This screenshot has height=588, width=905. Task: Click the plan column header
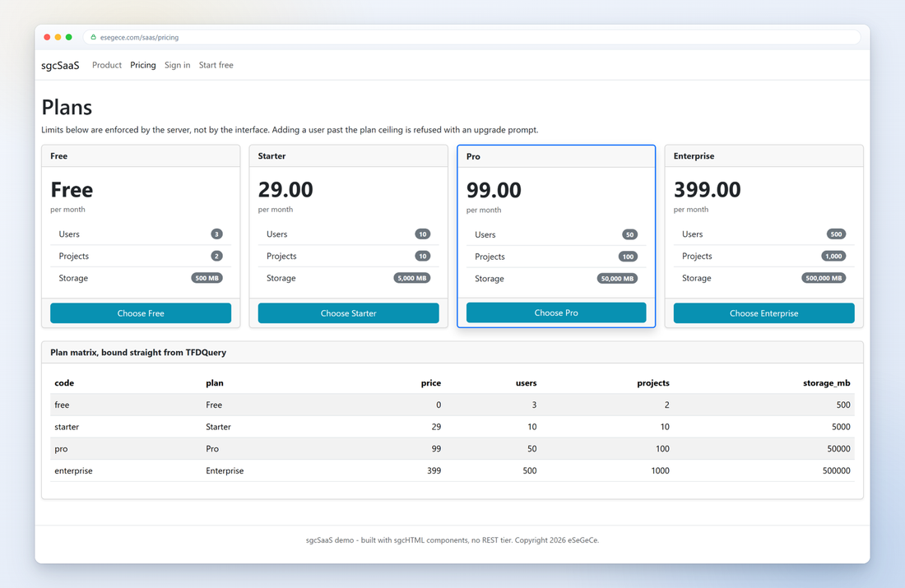point(215,383)
